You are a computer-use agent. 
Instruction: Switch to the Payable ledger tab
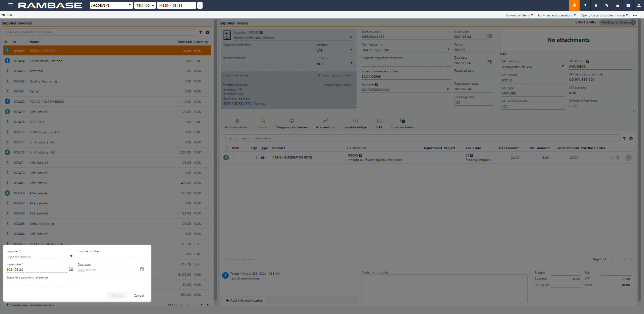(x=355, y=124)
